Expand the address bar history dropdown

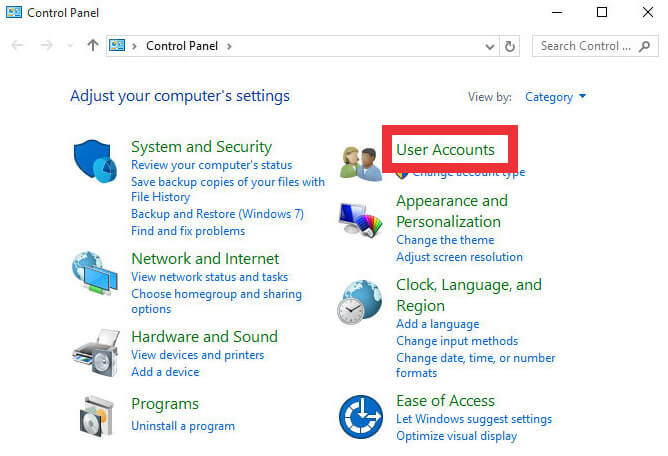[x=489, y=46]
